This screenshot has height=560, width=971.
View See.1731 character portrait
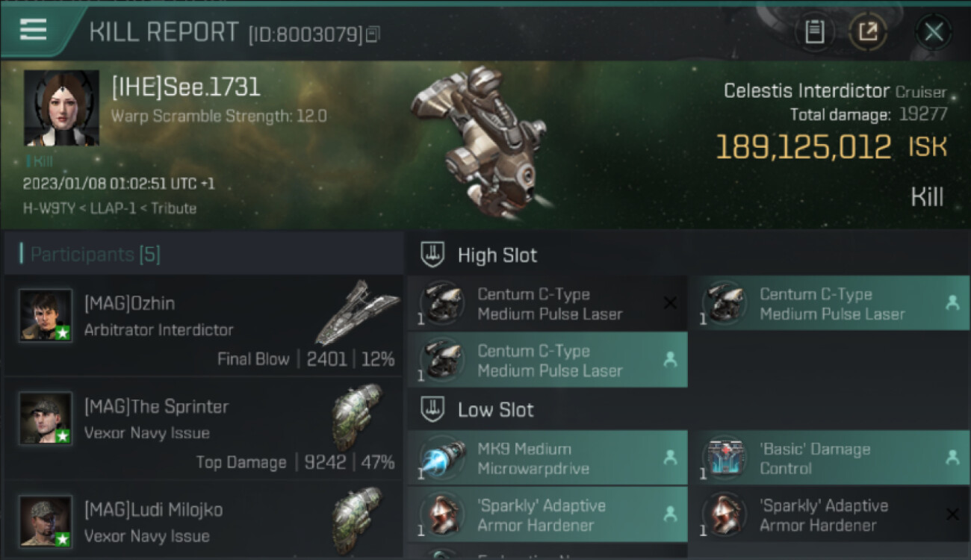[61, 108]
